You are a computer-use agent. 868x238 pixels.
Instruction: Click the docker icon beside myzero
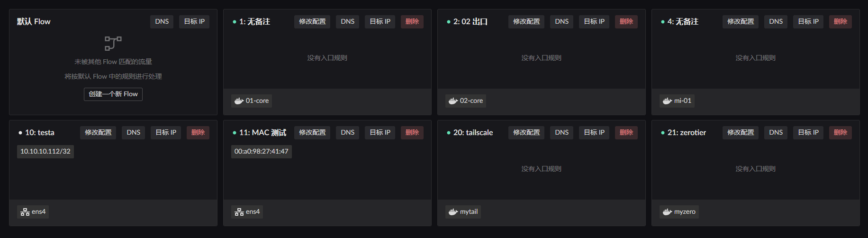click(668, 212)
